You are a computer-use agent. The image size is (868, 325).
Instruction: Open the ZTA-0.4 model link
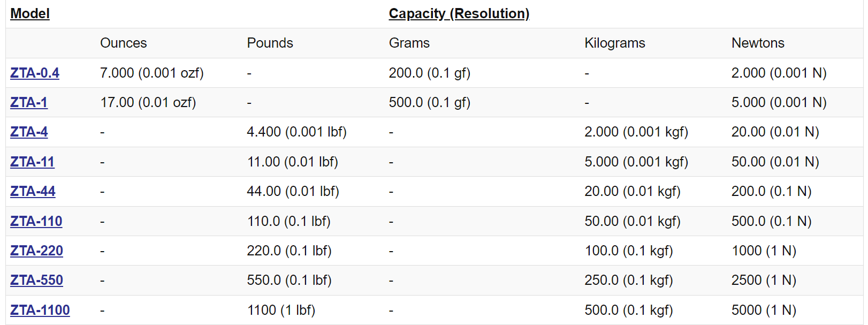pyautogui.click(x=35, y=73)
